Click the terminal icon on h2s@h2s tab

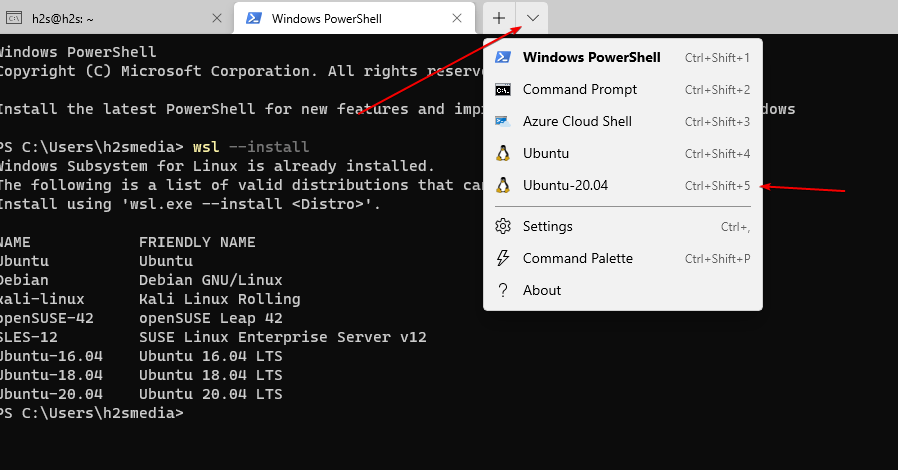click(15, 18)
